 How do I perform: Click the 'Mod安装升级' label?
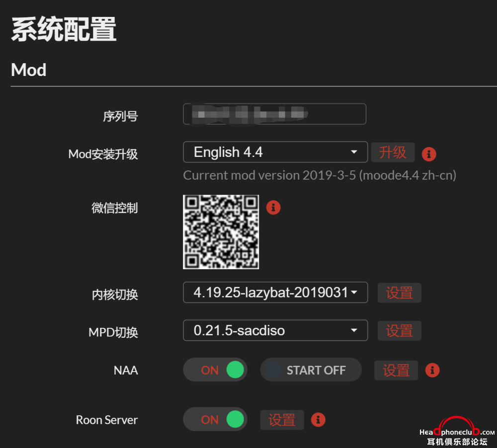click(x=103, y=154)
